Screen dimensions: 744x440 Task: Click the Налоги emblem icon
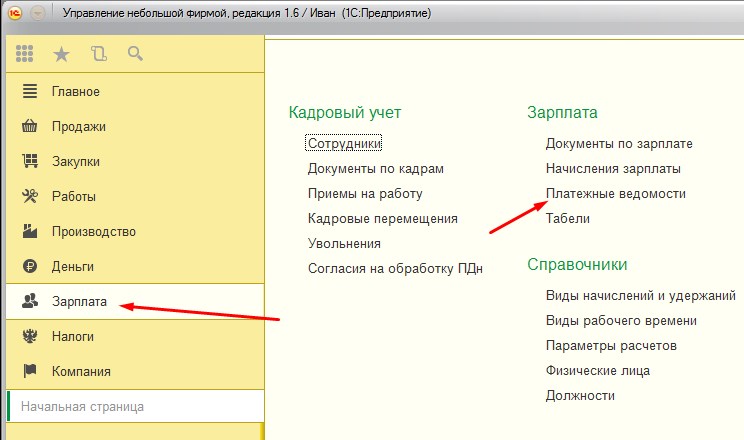click(30, 336)
